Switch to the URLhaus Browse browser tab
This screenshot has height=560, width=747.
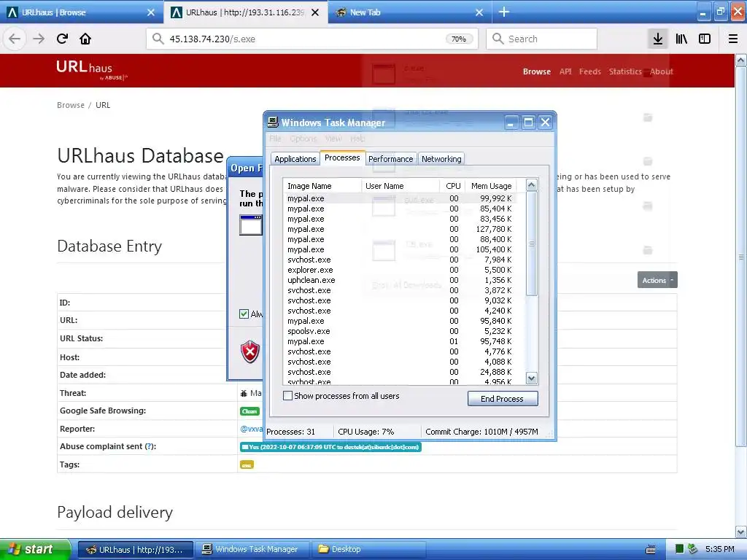click(x=81, y=12)
